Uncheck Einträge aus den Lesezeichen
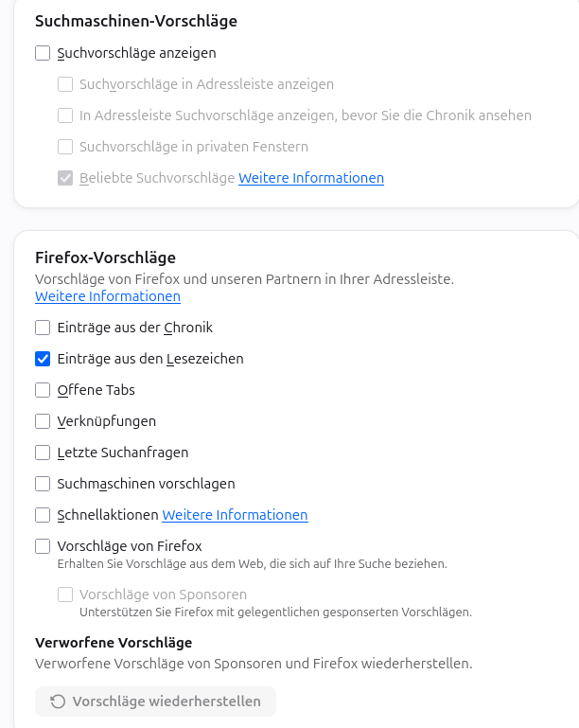 [43, 359]
